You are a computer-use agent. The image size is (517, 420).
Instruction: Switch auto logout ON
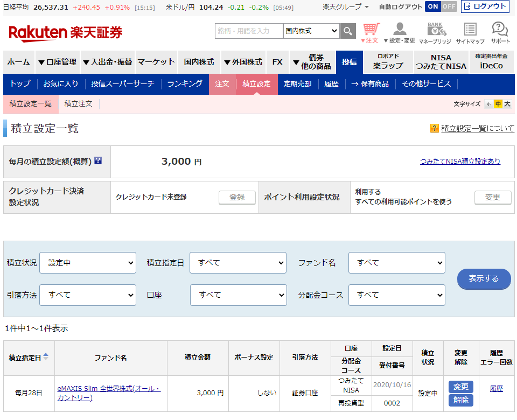[x=433, y=6]
